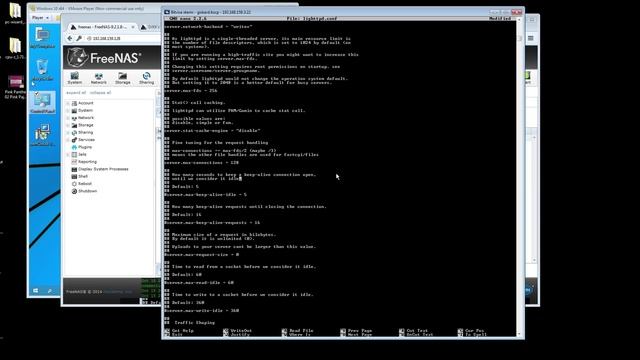
Task: Click the line server.max-connections = 128
Action: click(202, 162)
